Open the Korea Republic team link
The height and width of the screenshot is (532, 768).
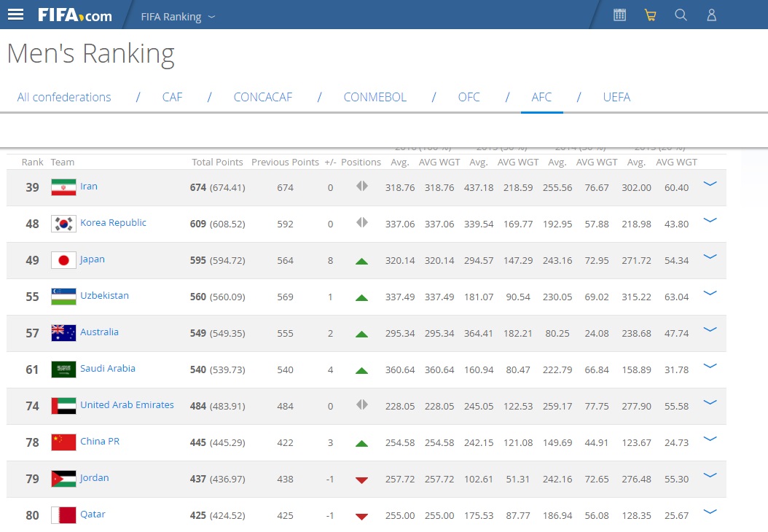point(113,223)
